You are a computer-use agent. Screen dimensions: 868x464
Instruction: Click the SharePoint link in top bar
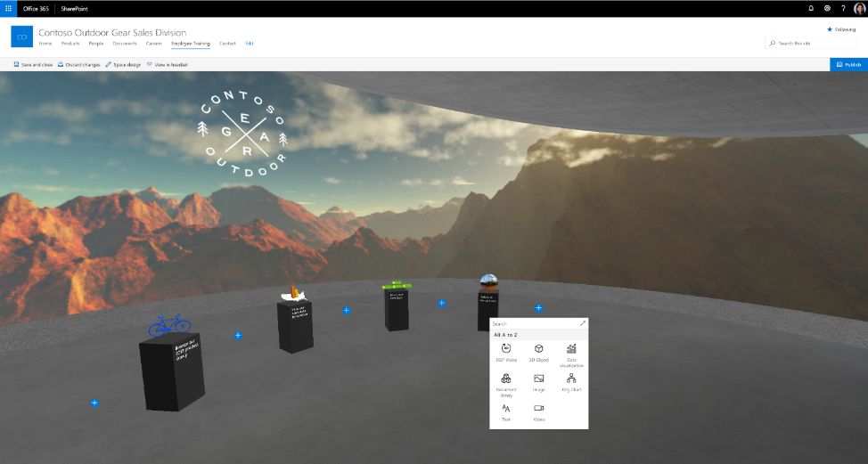coord(74,9)
